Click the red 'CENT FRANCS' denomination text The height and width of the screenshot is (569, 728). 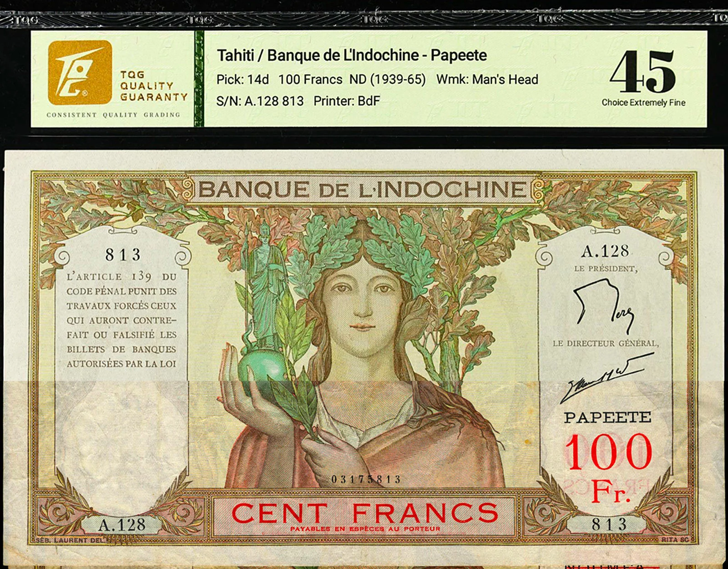pyautogui.click(x=364, y=513)
